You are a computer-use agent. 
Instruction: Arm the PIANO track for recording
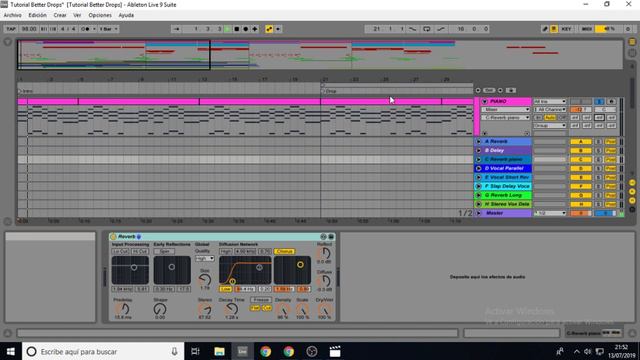[x=611, y=101]
